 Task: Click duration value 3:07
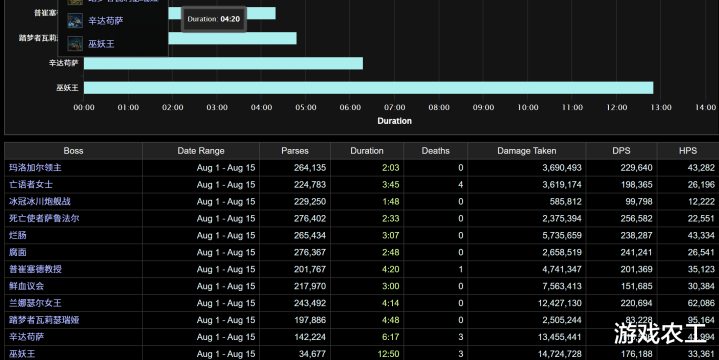[x=391, y=236]
